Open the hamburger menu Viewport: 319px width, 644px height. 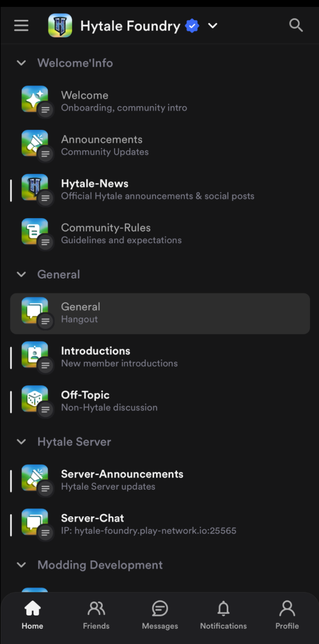point(21,26)
